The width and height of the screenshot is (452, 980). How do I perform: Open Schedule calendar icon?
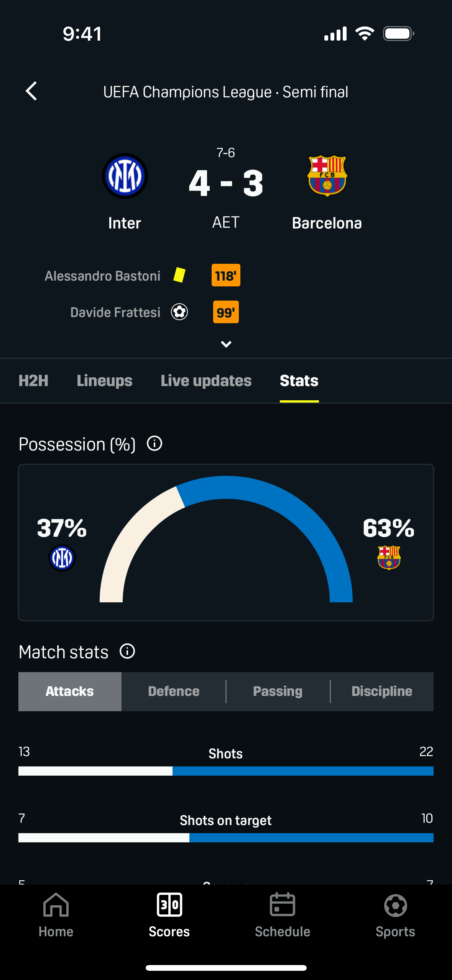[x=283, y=906]
